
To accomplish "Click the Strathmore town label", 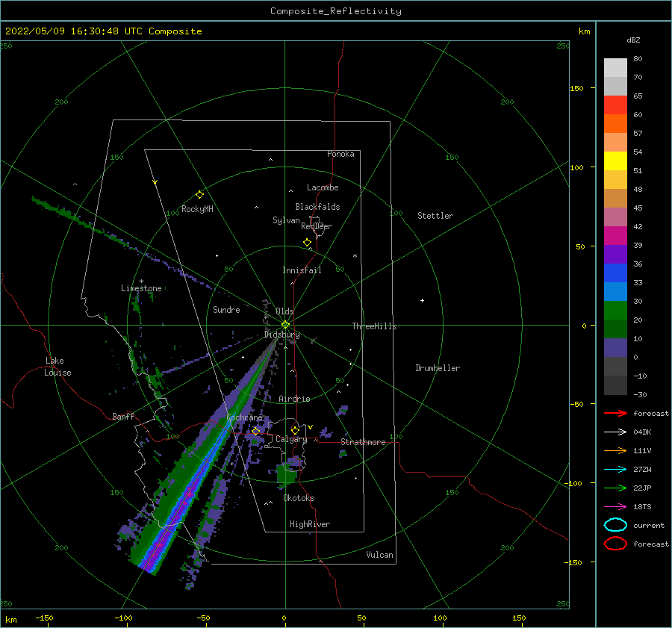I will (x=363, y=442).
